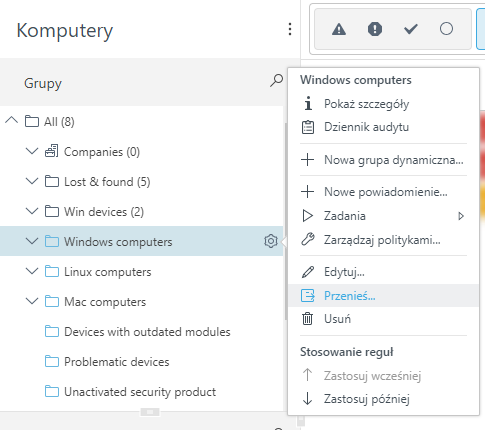Image resolution: width=485 pixels, height=430 pixels.
Task: Collapse the All group tree
Action: [x=12, y=120]
